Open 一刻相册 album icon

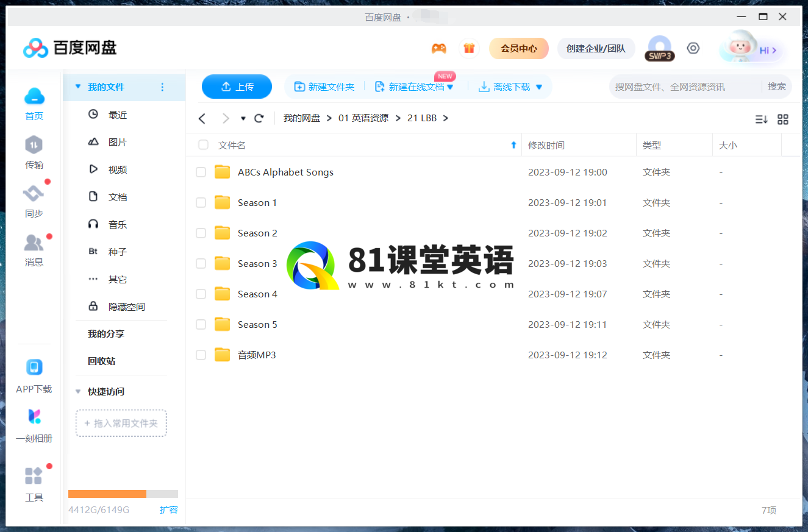click(34, 417)
